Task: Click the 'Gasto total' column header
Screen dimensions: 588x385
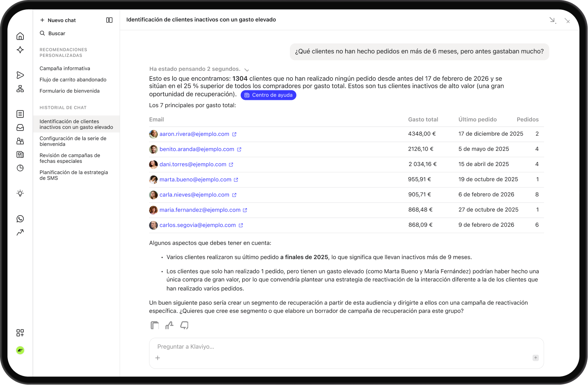Action: [x=423, y=119]
